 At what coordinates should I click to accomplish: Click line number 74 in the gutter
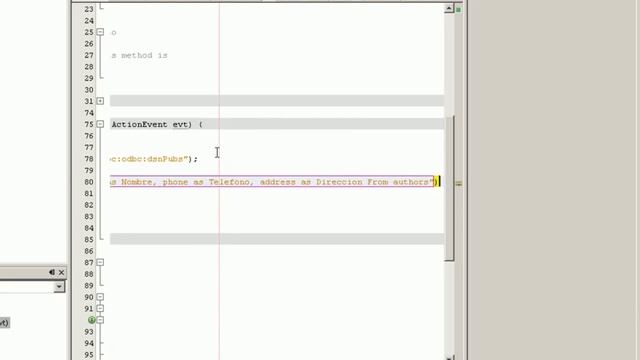pyautogui.click(x=89, y=113)
